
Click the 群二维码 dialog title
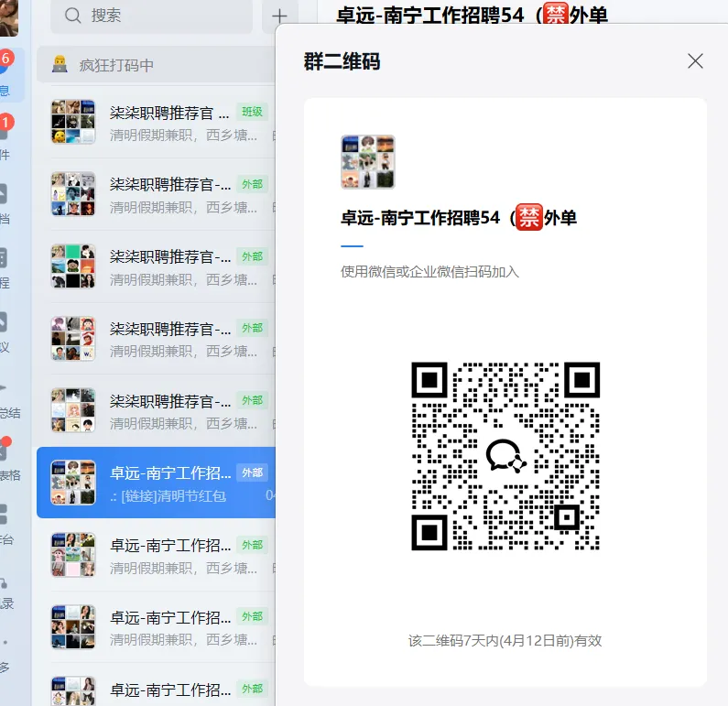tap(342, 61)
